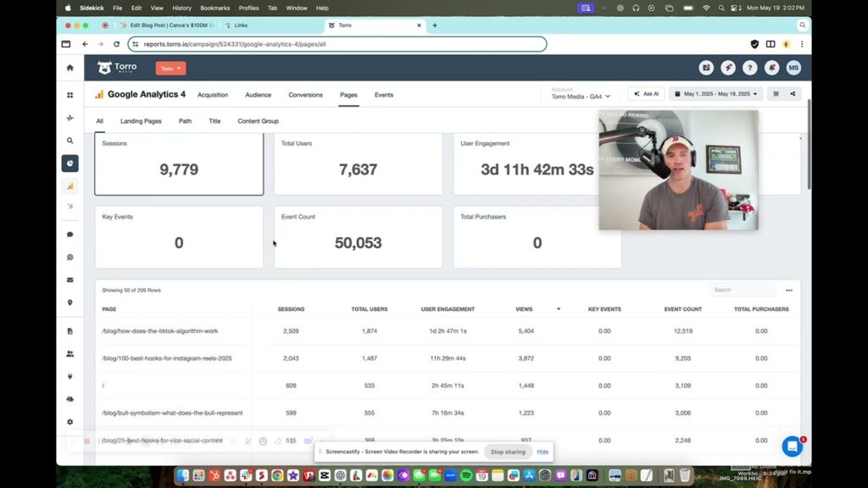868x488 pixels.
Task: Open the settings gear in left sidebar
Action: 70,422
